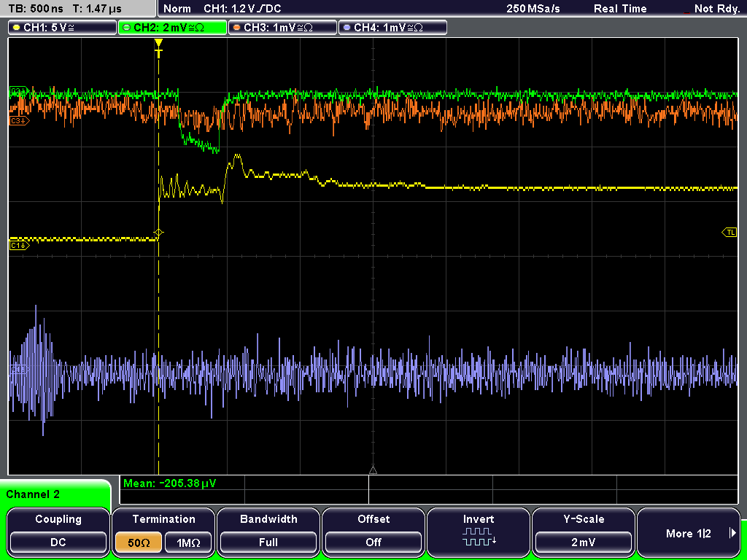Click the yellow trigger position T marker
This screenshot has width=747, height=560.
pyautogui.click(x=158, y=48)
